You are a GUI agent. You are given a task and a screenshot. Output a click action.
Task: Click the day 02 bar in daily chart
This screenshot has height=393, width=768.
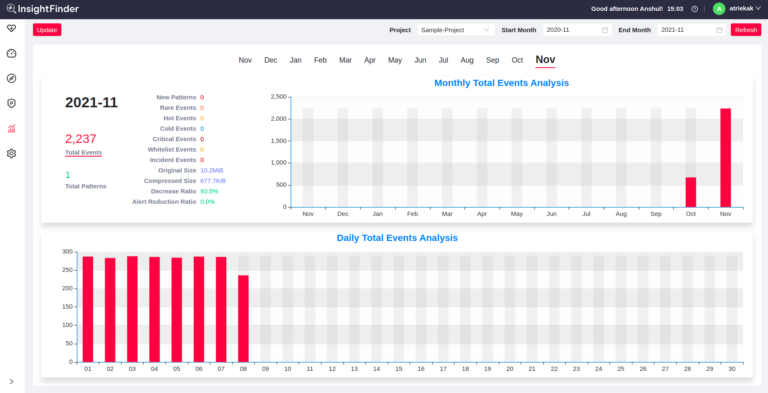[110, 310]
